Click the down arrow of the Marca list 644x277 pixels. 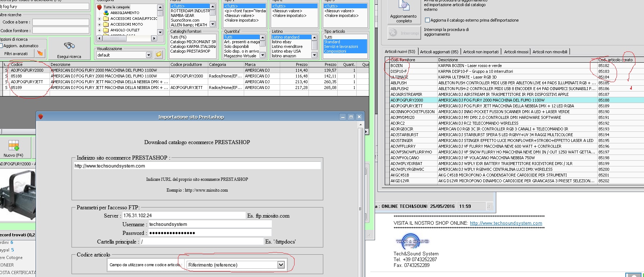(x=213, y=24)
